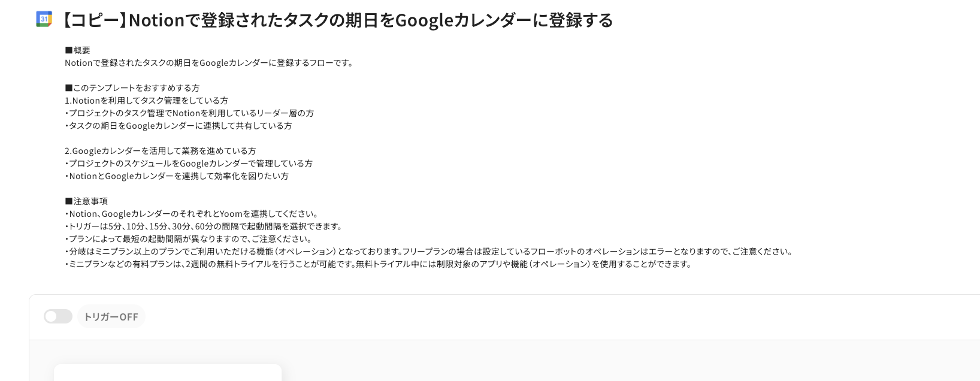The image size is (980, 381).
Task: Click the ■注意事項 heading
Action: (86, 201)
